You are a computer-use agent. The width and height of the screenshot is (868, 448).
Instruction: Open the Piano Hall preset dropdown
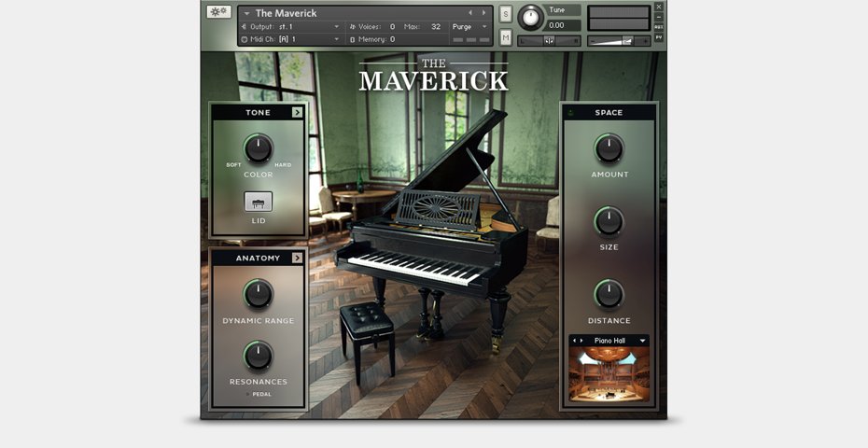(x=642, y=341)
